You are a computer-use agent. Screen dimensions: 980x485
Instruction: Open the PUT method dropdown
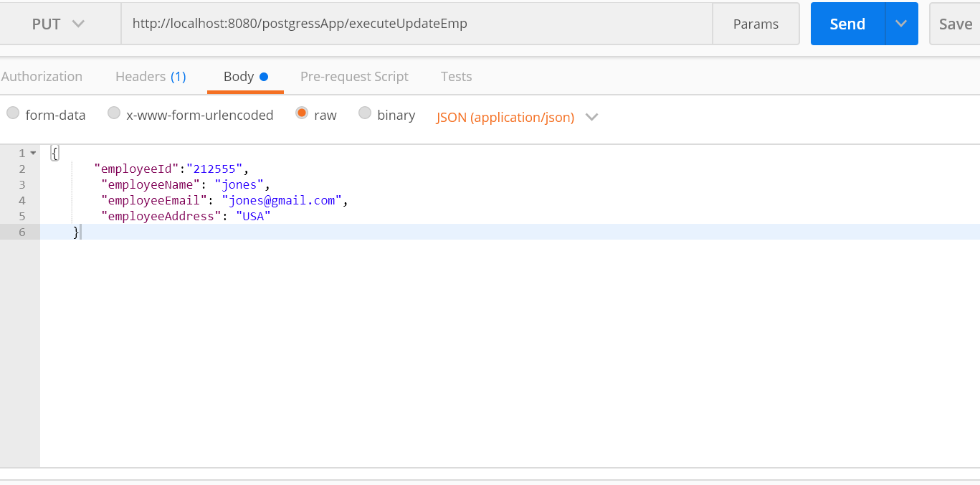coord(59,24)
